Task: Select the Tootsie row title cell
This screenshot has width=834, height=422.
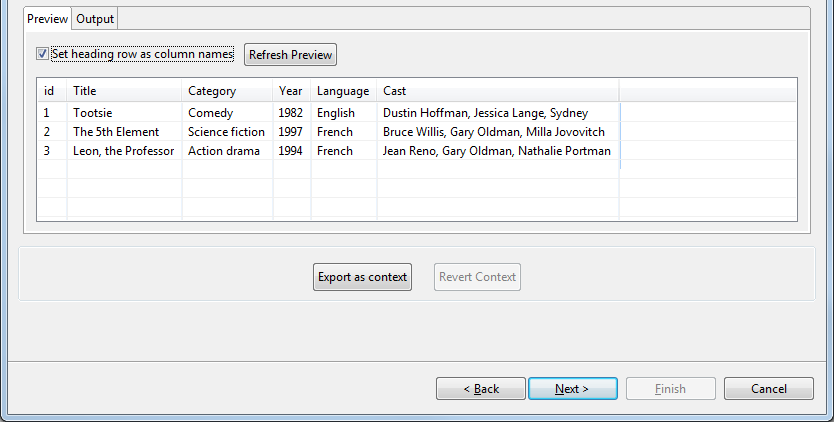Action: (x=93, y=113)
